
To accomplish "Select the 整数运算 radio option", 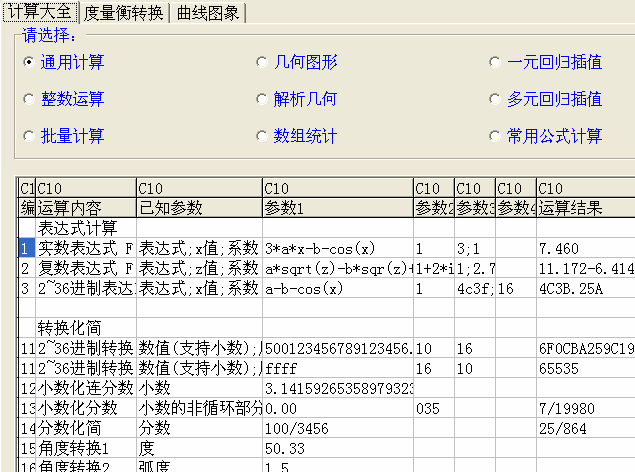I will (x=29, y=100).
